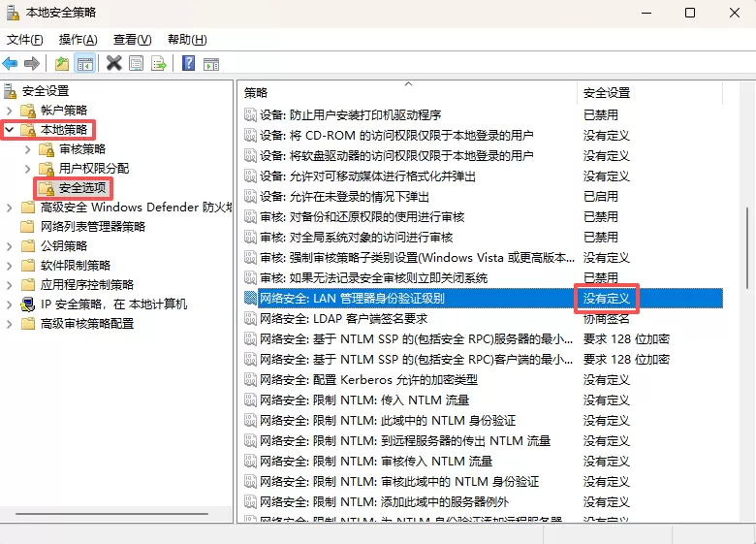The width and height of the screenshot is (756, 544).
Task: Select 网络列表管理器策略 in the tree
Action: pos(92,226)
